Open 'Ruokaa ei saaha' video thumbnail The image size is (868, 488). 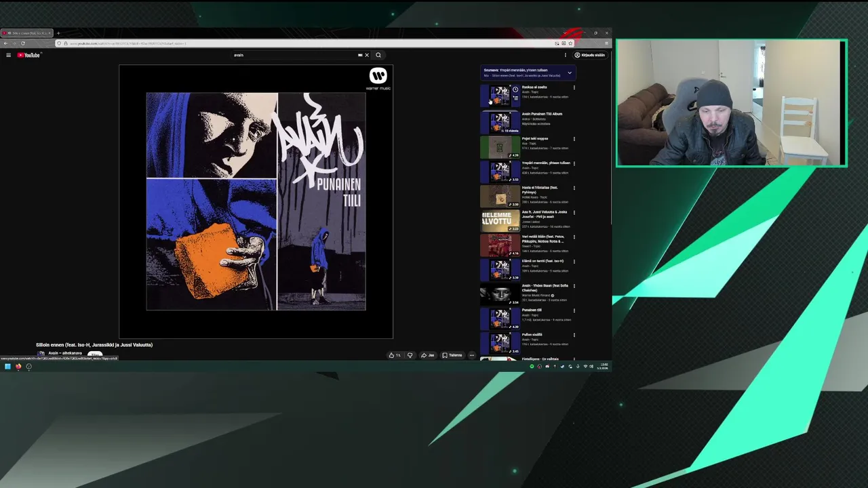[500, 96]
